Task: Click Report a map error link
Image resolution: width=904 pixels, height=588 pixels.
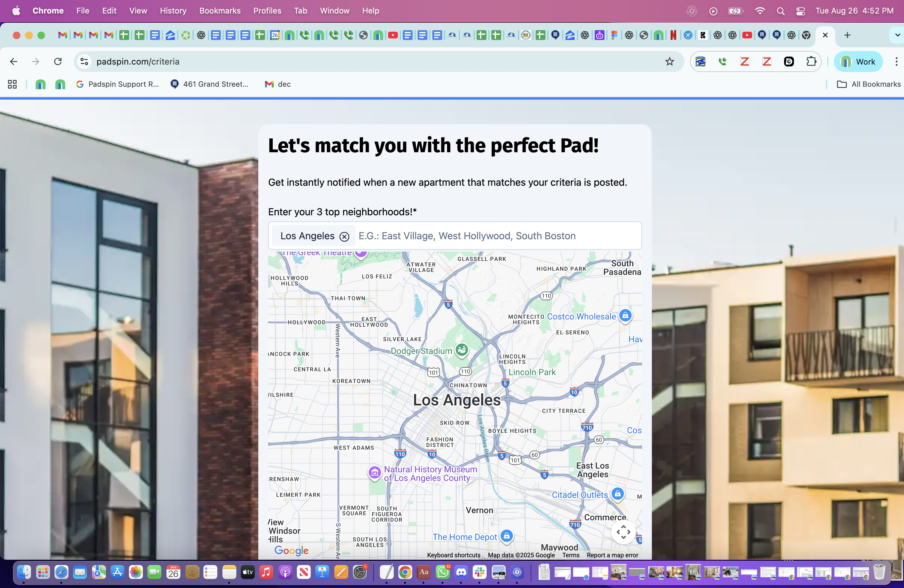Action: (x=612, y=555)
